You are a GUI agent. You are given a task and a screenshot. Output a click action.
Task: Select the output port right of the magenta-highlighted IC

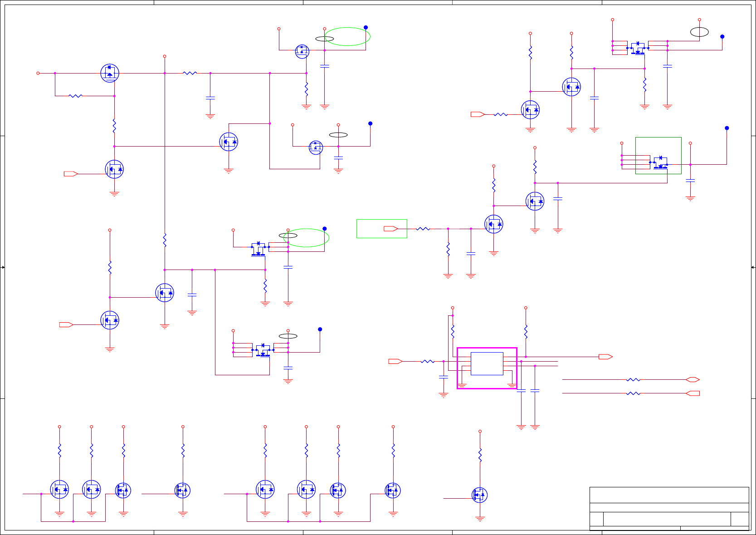click(606, 357)
